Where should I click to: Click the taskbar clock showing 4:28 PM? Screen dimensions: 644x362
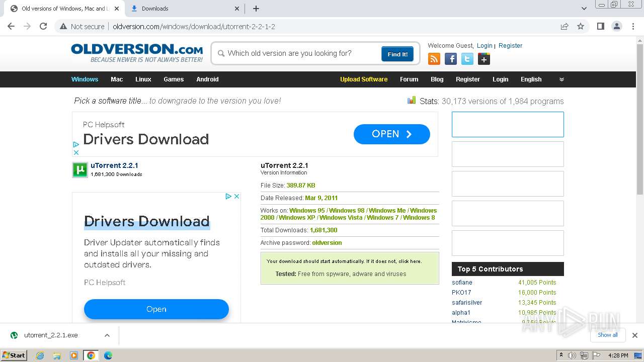(x=618, y=355)
